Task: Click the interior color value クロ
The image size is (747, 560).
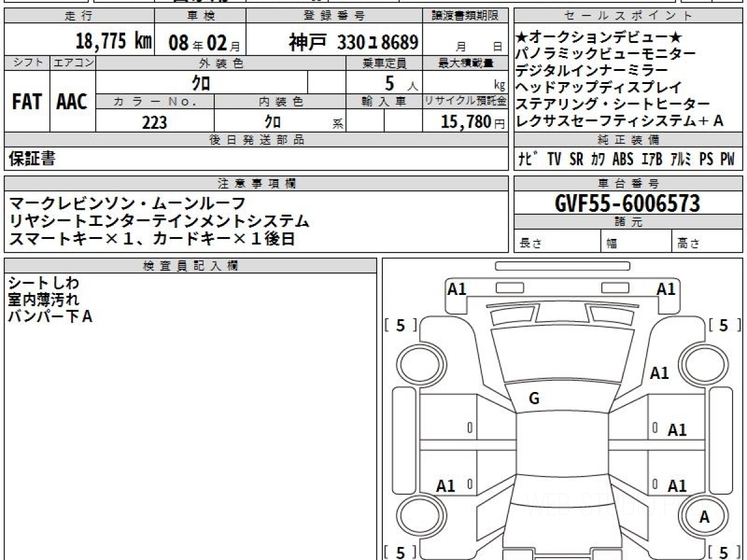Action: click(x=272, y=122)
